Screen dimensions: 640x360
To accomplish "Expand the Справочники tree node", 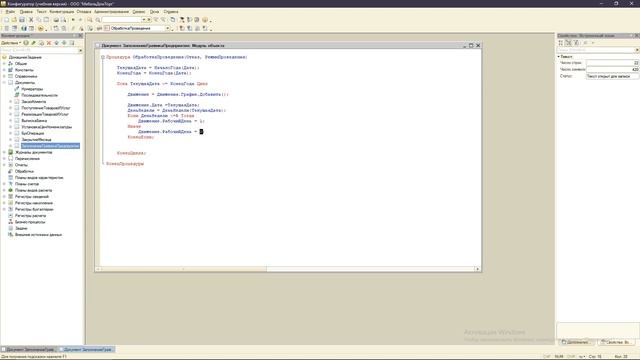I will [4, 76].
